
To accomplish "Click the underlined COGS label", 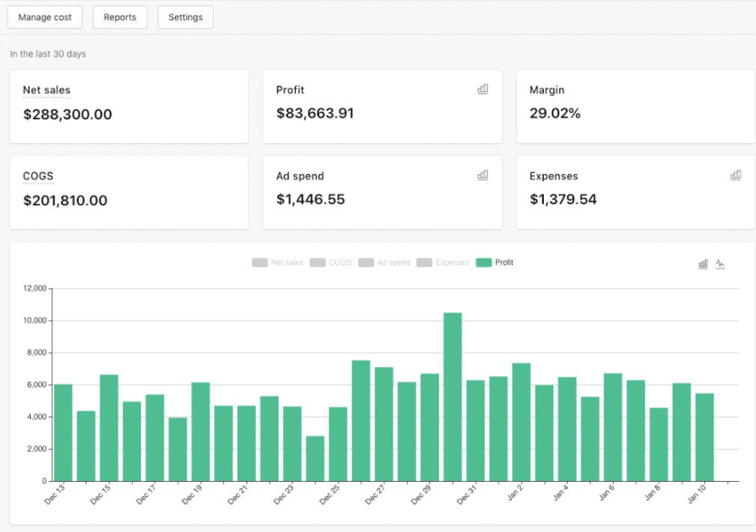I will (x=38, y=176).
